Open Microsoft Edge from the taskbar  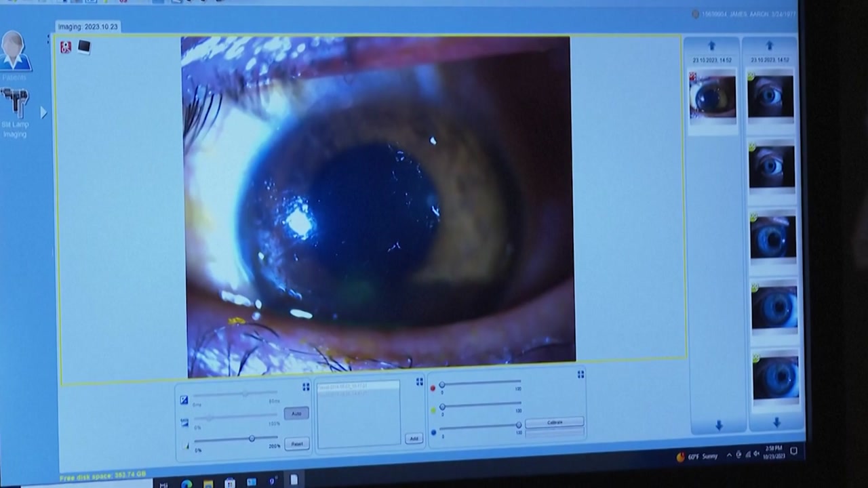click(186, 483)
